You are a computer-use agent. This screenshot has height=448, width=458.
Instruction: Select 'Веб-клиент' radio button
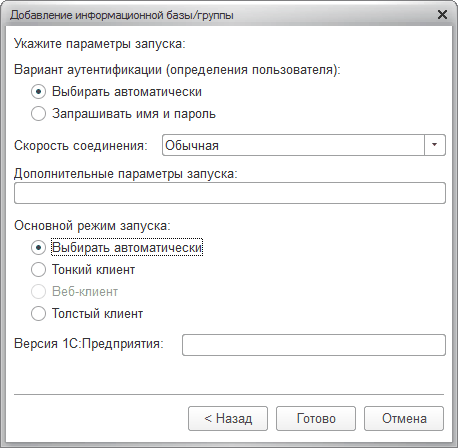pyautogui.click(x=38, y=292)
